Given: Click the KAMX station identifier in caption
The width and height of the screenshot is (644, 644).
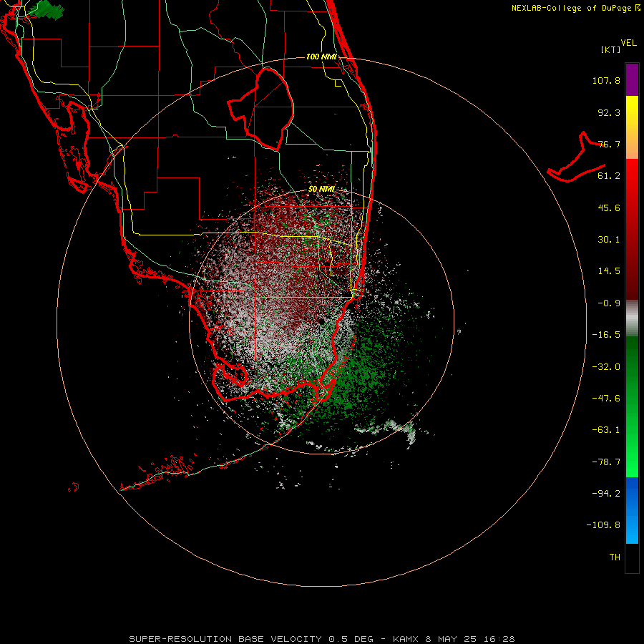Looking at the screenshot, I should [406, 639].
